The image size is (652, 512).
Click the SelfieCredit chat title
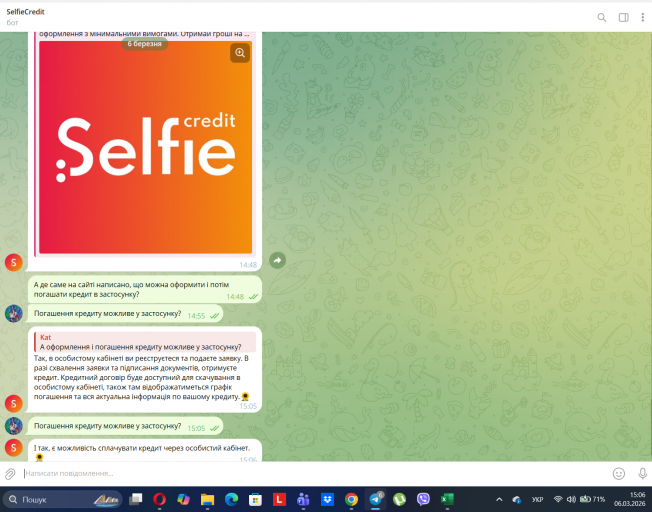click(x=25, y=12)
